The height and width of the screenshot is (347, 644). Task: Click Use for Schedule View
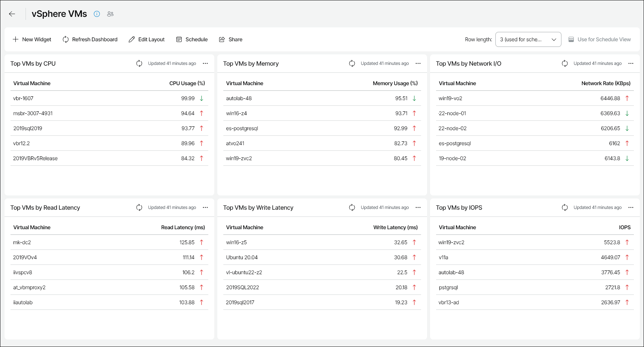(x=599, y=39)
